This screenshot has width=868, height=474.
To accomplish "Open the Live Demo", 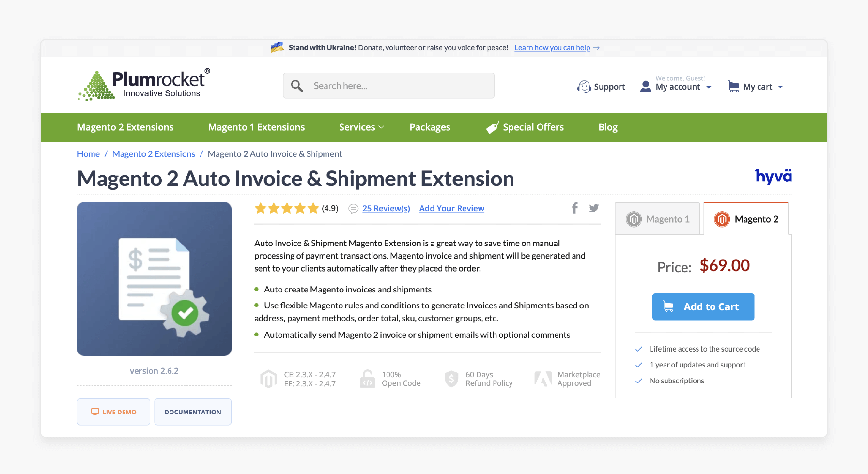I will (113, 412).
